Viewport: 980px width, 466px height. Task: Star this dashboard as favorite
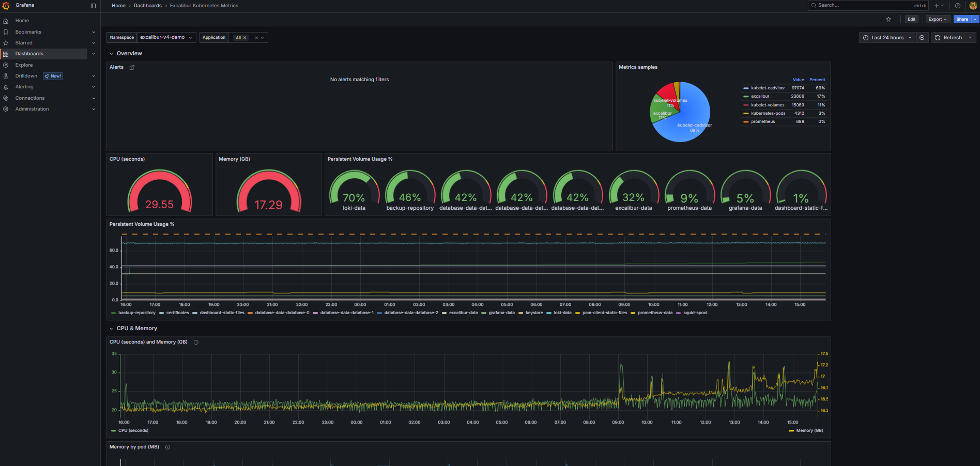[889, 19]
